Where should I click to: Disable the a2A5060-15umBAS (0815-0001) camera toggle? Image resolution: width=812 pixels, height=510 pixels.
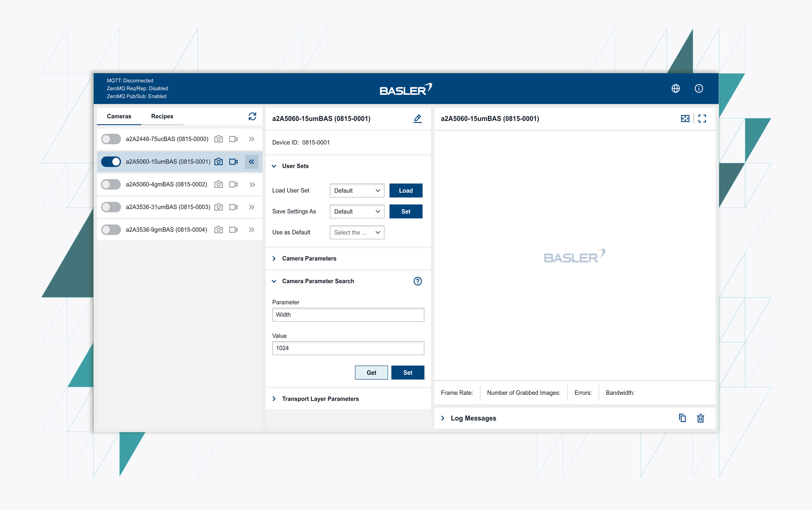[111, 161]
